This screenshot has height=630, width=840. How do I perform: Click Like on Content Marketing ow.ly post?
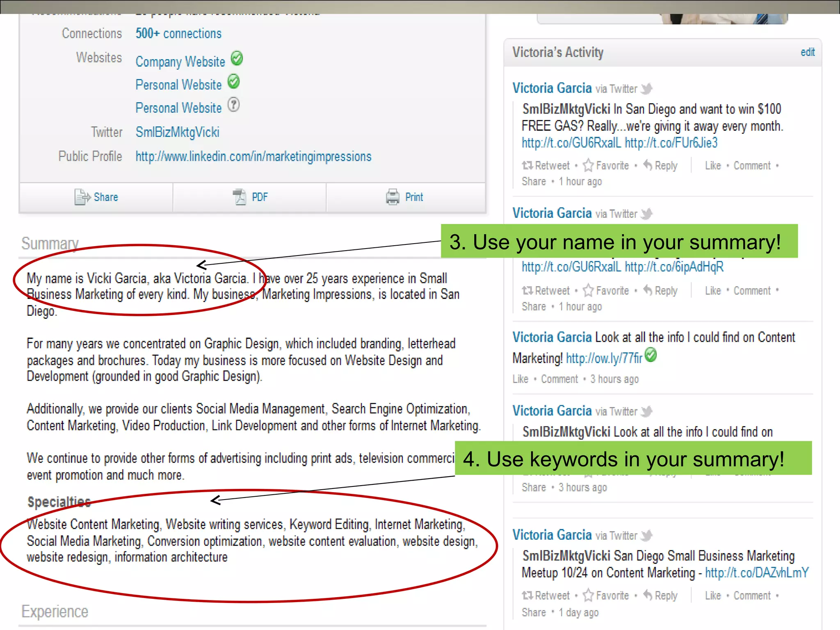(x=520, y=379)
